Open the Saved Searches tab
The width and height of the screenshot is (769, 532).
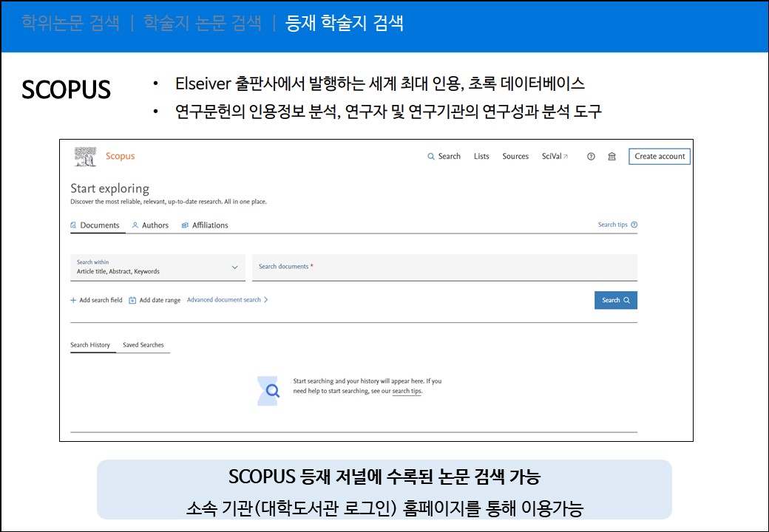(x=143, y=345)
